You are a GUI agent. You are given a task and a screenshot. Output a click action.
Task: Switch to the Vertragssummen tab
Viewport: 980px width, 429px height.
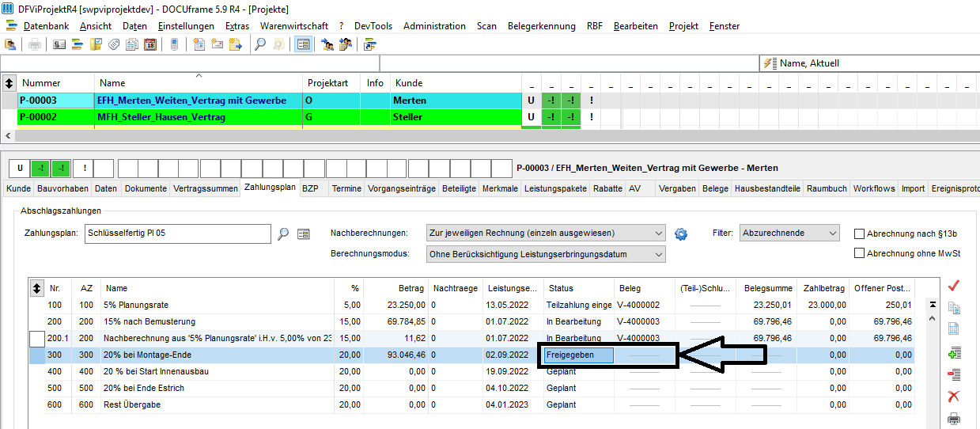pos(206,189)
